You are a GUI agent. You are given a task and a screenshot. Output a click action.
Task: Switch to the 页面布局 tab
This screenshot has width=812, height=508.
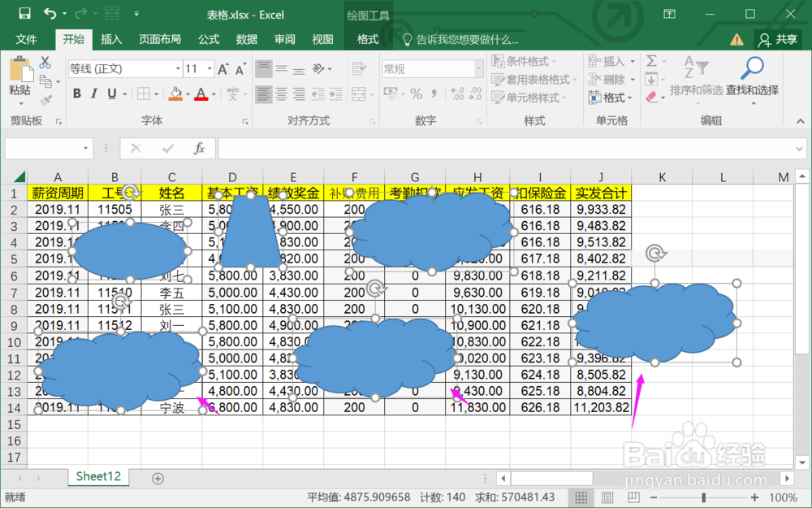160,39
